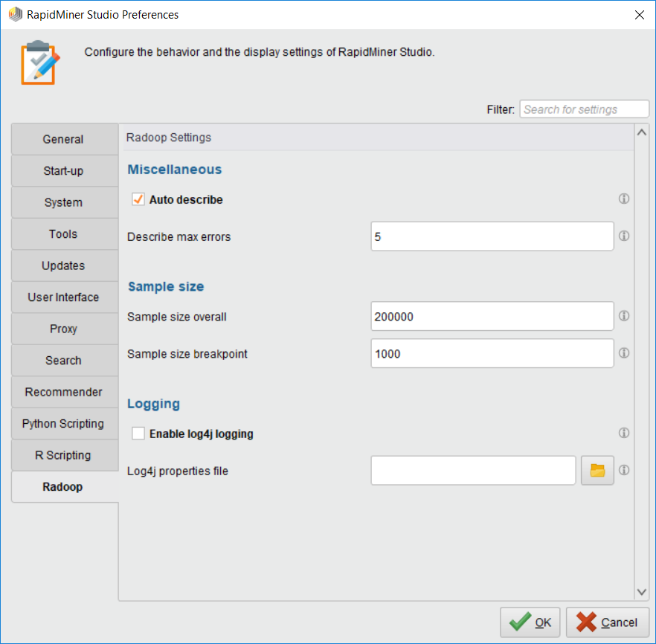Viewport: 656px width, 644px height.
Task: Click info icon for Sample size overall
Action: tap(623, 316)
